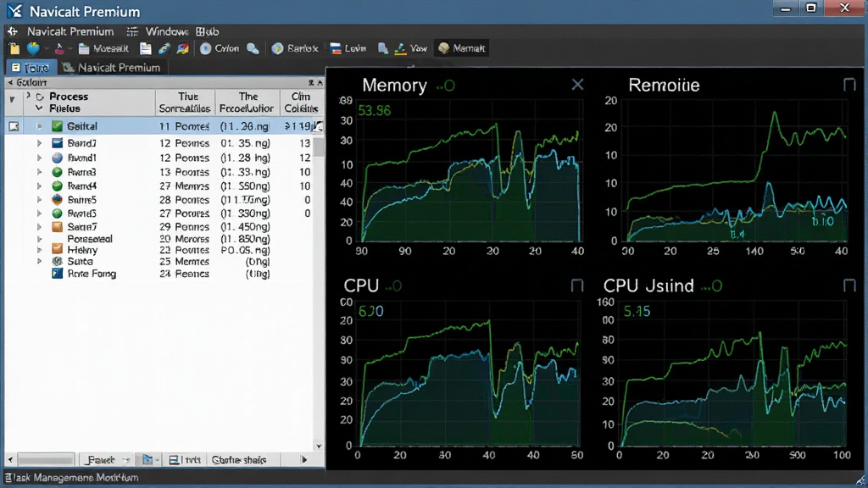Sort by the Process column header
This screenshot has height=488, width=868.
pyautogui.click(x=88, y=103)
